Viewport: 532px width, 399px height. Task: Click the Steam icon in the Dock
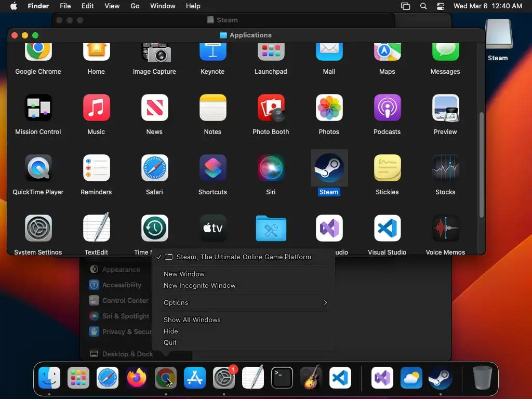[x=441, y=378]
